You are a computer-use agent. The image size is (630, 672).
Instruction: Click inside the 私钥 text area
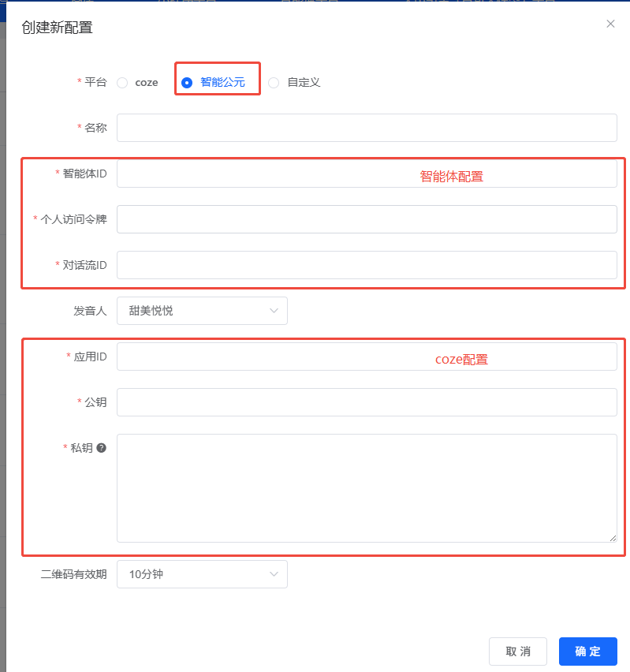coord(367,487)
